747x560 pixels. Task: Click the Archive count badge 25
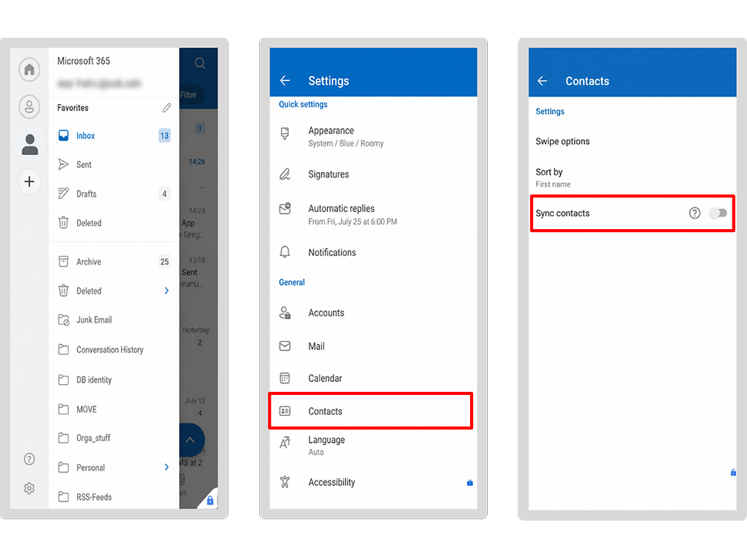coord(164,261)
